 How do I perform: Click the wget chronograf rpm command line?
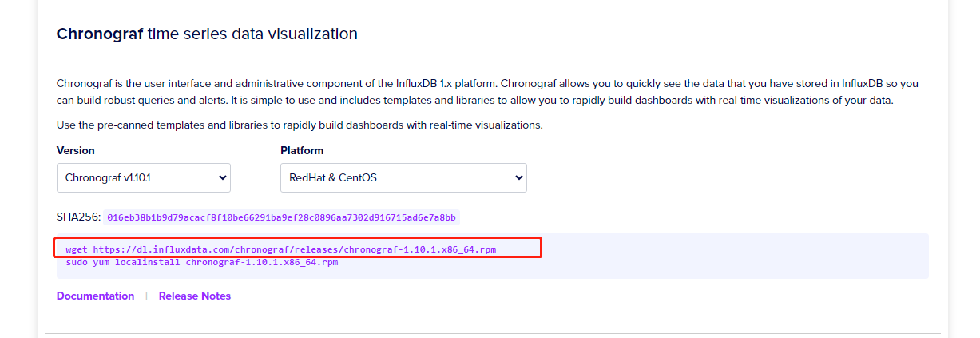point(281,249)
